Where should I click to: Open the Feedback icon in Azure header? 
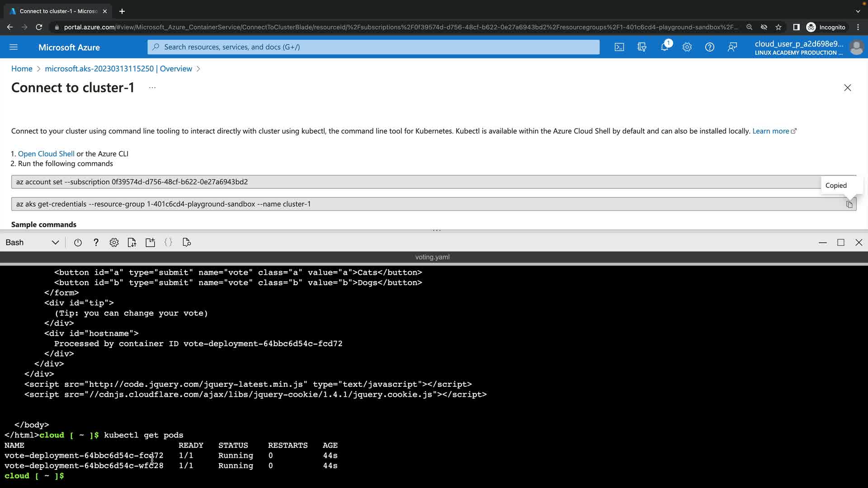tap(732, 47)
